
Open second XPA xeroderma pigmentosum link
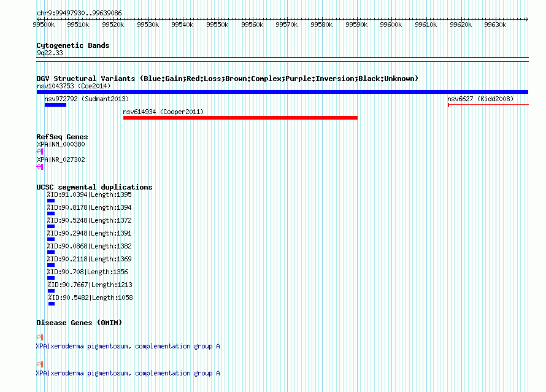128,373
